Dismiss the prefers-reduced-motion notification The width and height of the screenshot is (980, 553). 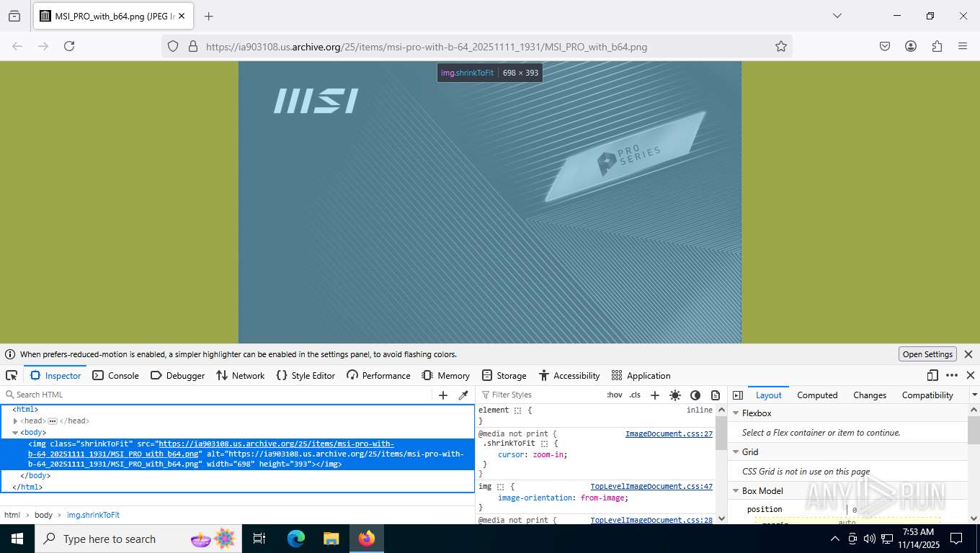(968, 354)
